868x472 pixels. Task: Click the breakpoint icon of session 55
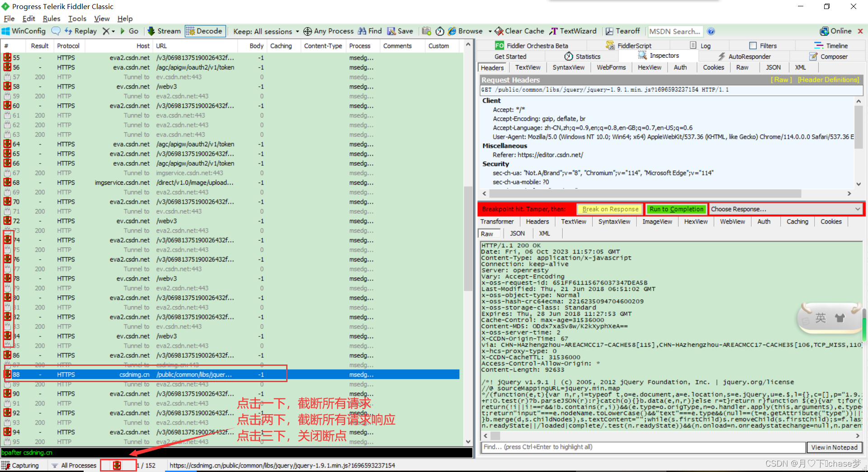[7, 57]
